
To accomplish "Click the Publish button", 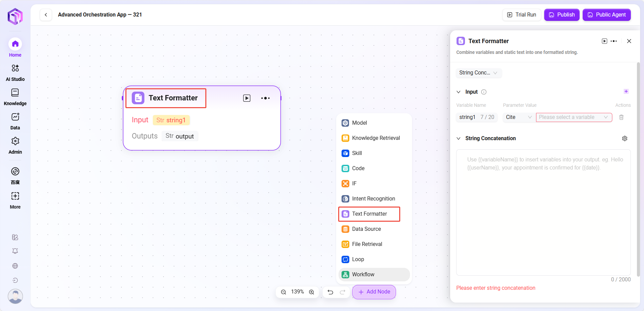I will pyautogui.click(x=561, y=15).
